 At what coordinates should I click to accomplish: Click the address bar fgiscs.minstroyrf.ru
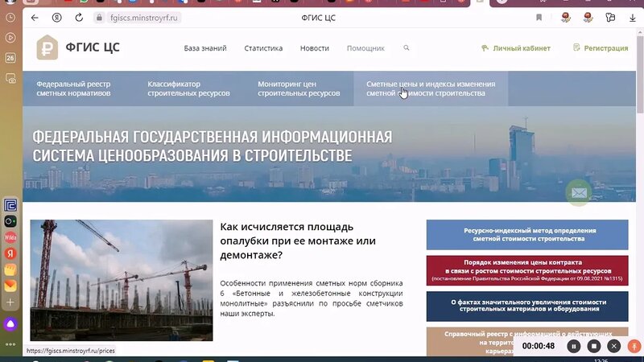(x=144, y=18)
